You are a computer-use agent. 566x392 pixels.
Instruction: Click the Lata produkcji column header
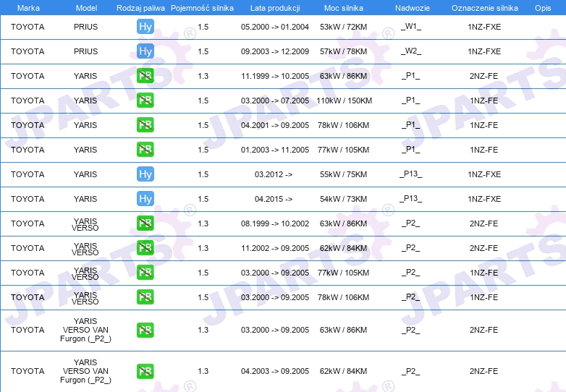coord(275,8)
